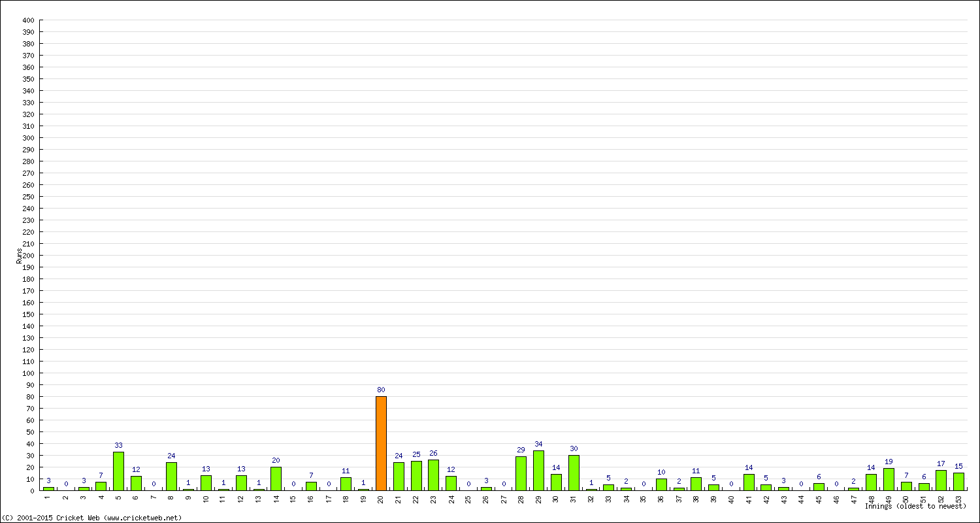The width and height of the screenshot is (980, 523).
Task: Click the green bar for innings 28
Action: [x=521, y=473]
